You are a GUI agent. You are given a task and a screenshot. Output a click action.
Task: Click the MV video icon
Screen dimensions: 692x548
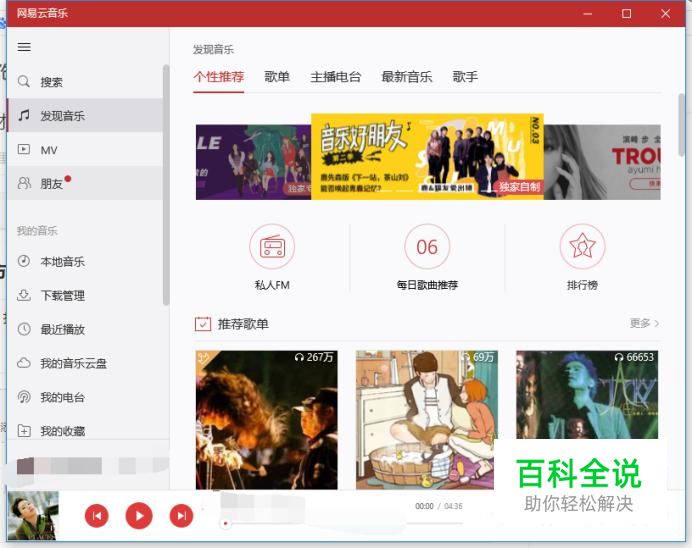(24, 150)
